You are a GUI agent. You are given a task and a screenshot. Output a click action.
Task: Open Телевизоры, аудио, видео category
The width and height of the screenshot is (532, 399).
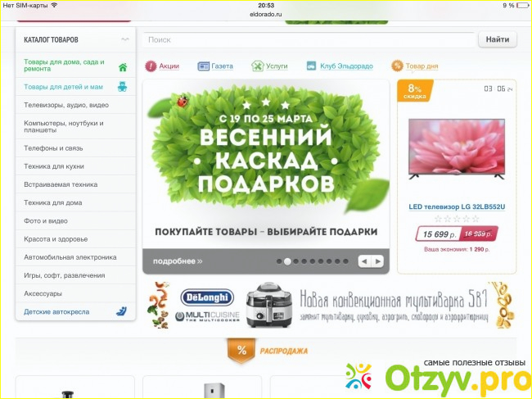[x=65, y=105]
